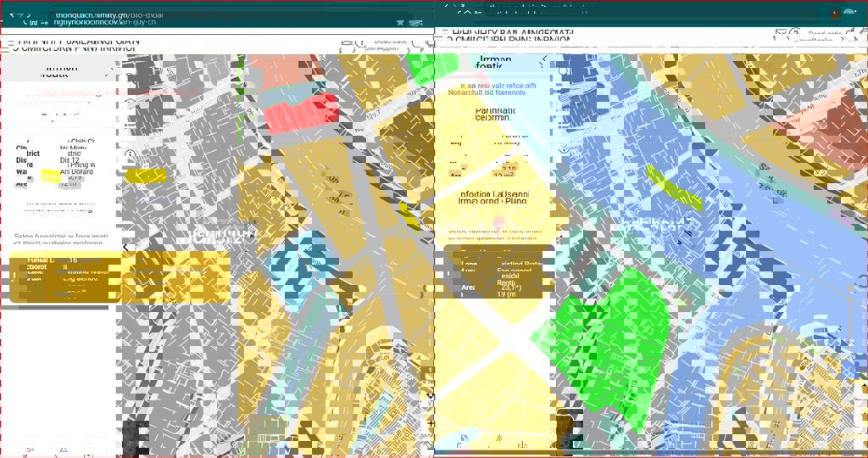This screenshot has width=868, height=458.
Task: Click the yellow highlighted parcel on the left map
Action: [146, 176]
